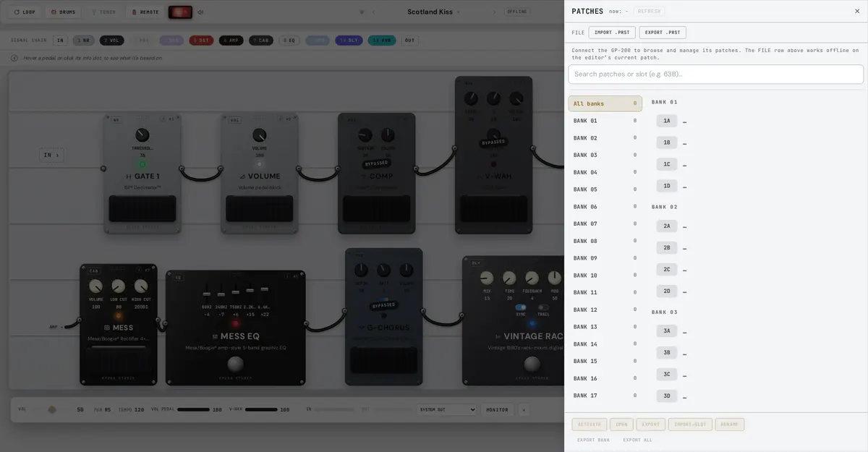Click the round footswitch on Vintage Rack pedal

point(532,365)
